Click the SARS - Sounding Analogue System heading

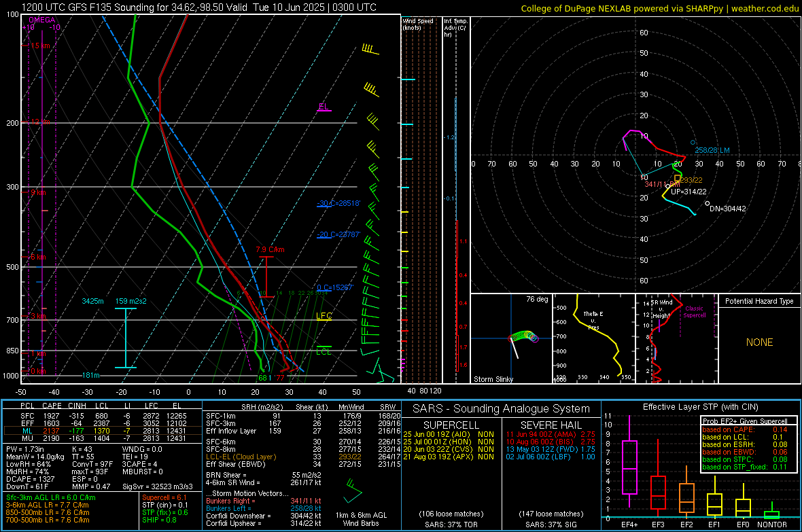click(x=502, y=409)
